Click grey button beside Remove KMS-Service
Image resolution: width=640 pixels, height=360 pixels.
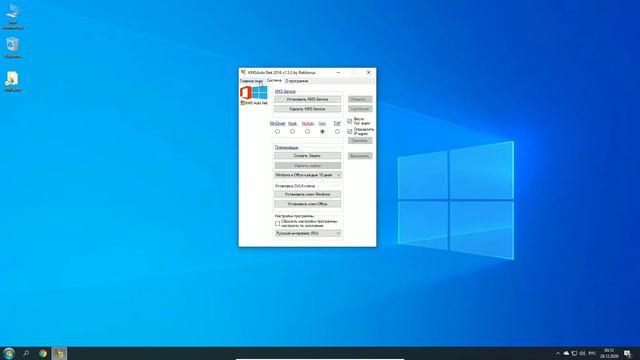coord(360,109)
